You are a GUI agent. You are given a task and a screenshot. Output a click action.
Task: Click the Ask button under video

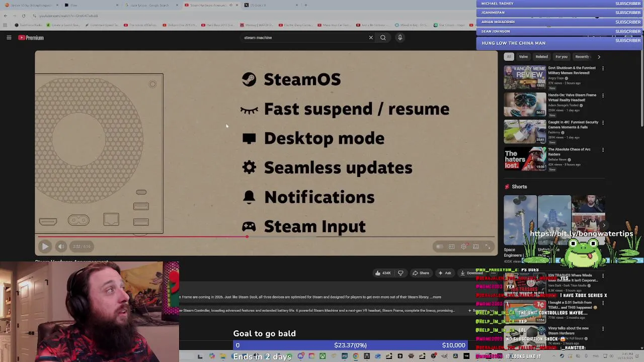[445, 273]
